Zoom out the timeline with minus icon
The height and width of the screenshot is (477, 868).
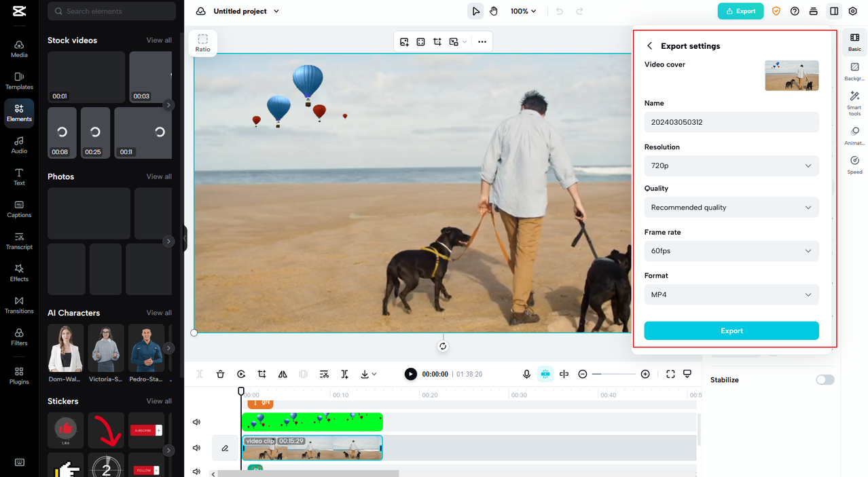582,374
